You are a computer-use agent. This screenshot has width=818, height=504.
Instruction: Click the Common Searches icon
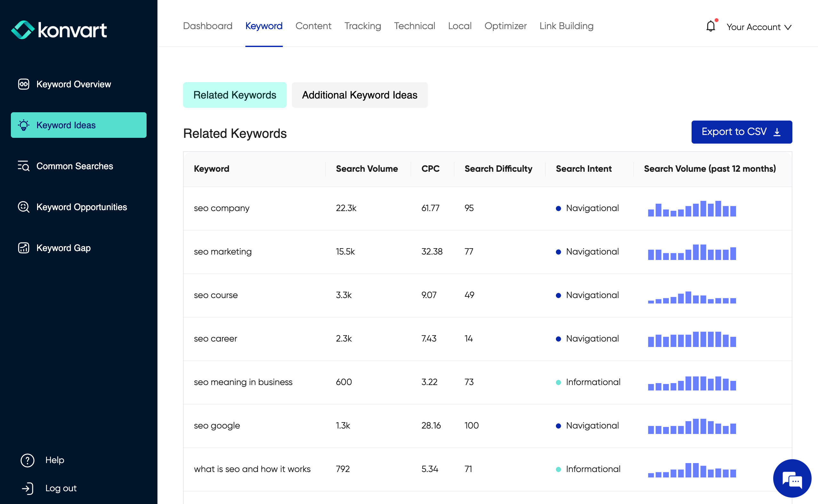[24, 166]
